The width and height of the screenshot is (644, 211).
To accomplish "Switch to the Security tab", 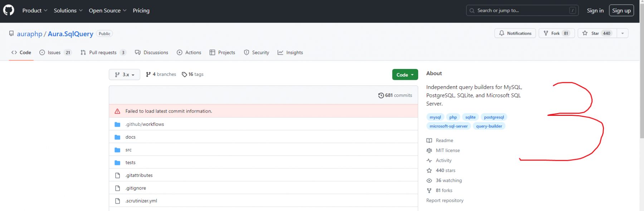I will [x=257, y=53].
